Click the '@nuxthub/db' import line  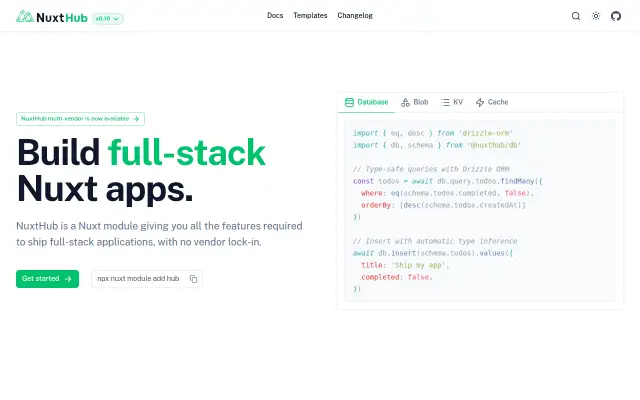tap(437, 145)
